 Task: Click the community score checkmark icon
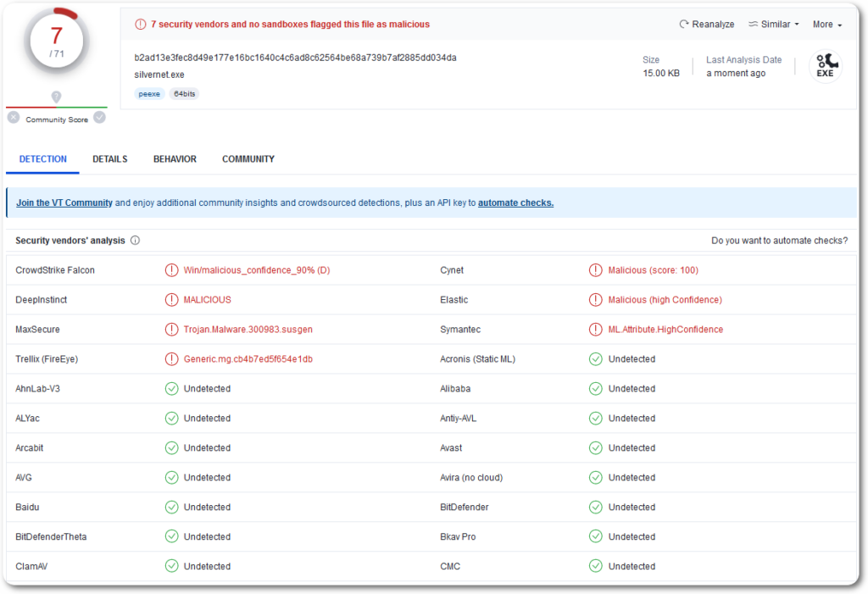[99, 118]
